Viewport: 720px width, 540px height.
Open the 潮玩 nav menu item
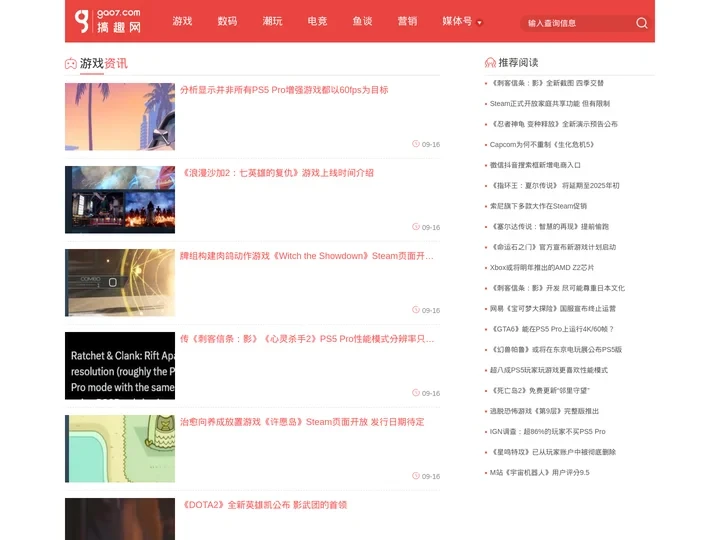click(272, 21)
